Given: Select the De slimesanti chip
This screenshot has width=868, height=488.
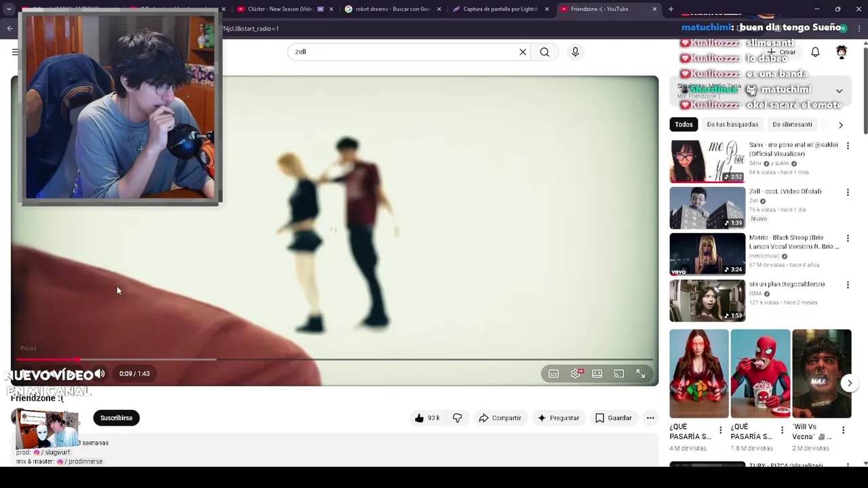Looking at the screenshot, I should tap(792, 125).
